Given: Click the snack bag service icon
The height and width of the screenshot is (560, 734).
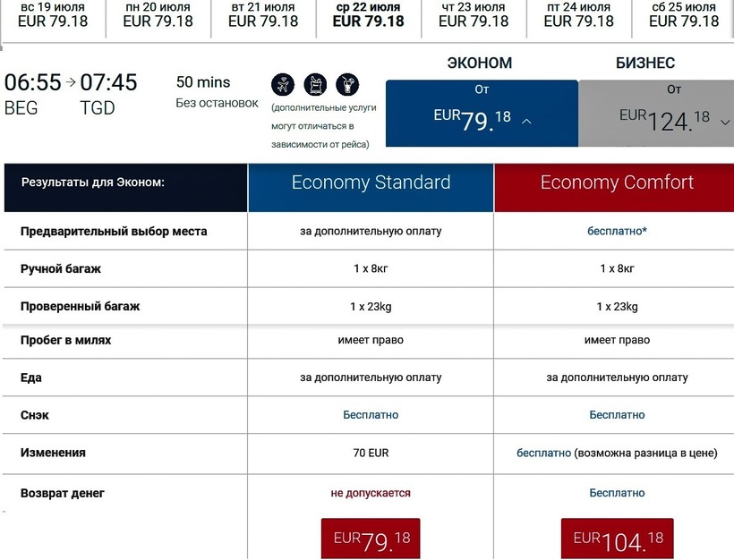Looking at the screenshot, I should click(314, 85).
